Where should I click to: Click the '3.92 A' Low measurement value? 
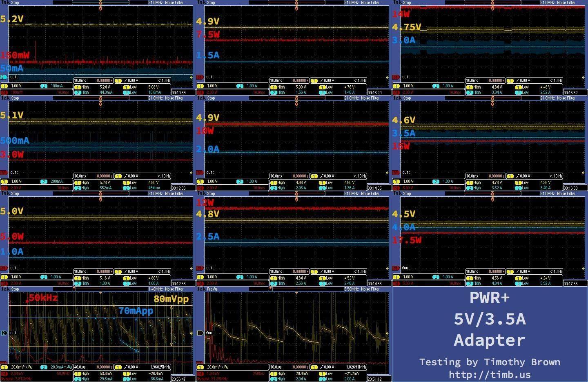pyautogui.click(x=546, y=283)
